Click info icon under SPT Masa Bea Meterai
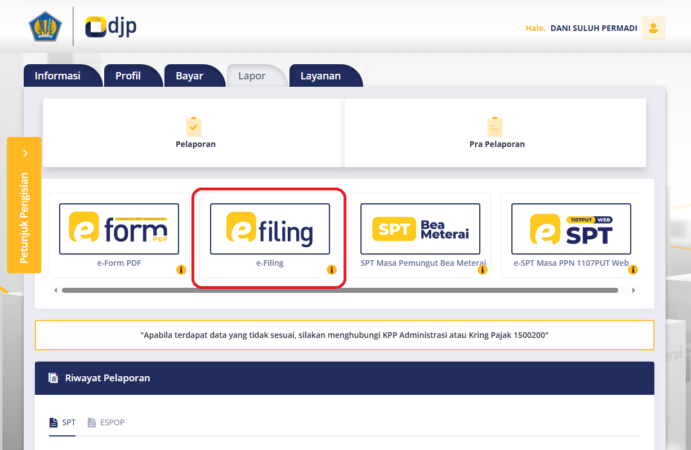 481,269
